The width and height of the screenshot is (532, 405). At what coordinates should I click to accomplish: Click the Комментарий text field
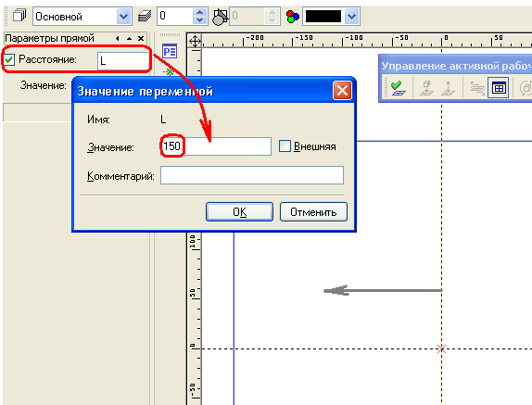pyautogui.click(x=252, y=175)
